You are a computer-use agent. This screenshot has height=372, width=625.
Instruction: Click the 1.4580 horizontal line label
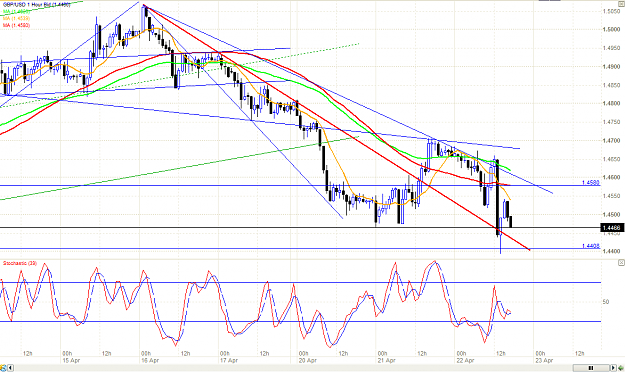pos(591,183)
